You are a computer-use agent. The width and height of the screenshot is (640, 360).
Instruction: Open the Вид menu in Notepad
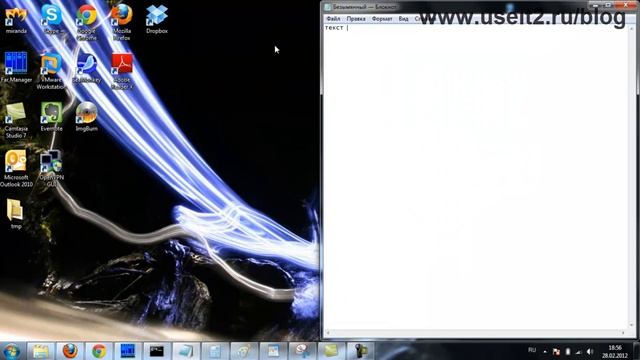tap(403, 19)
